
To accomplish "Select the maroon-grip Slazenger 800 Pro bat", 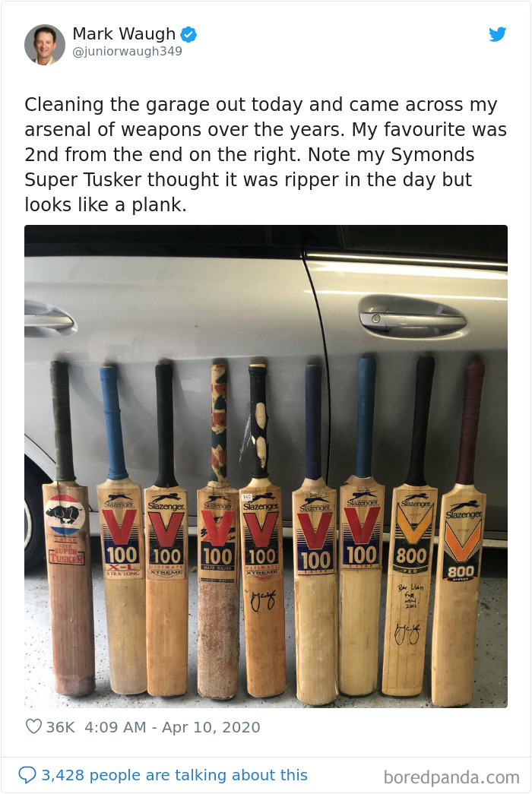I will [460, 532].
